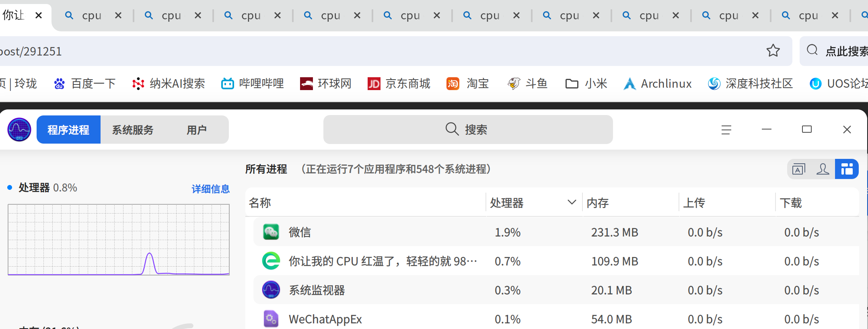Viewport: 868px width, 329px height.
Task: Select the 微信 process row
Action: coord(556,232)
